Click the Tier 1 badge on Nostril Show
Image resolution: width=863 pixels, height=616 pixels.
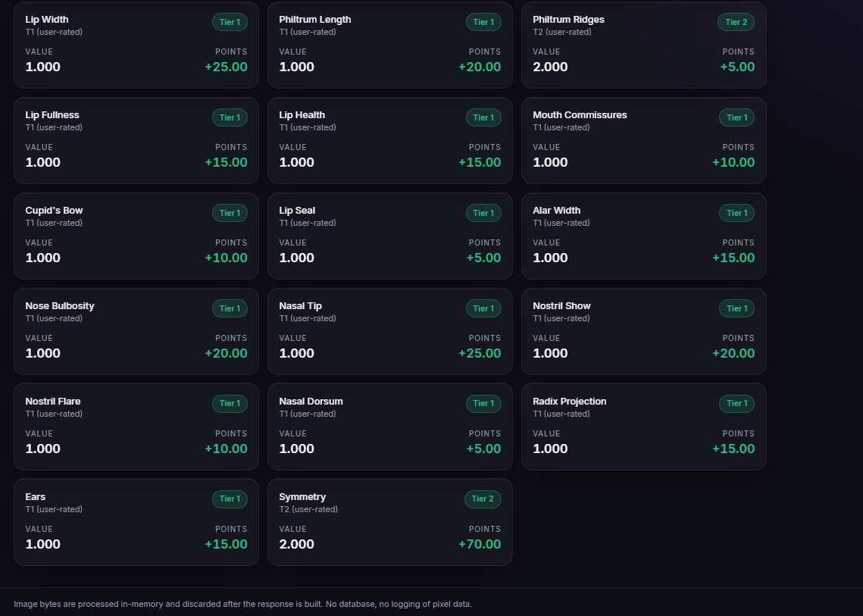pyautogui.click(x=736, y=308)
